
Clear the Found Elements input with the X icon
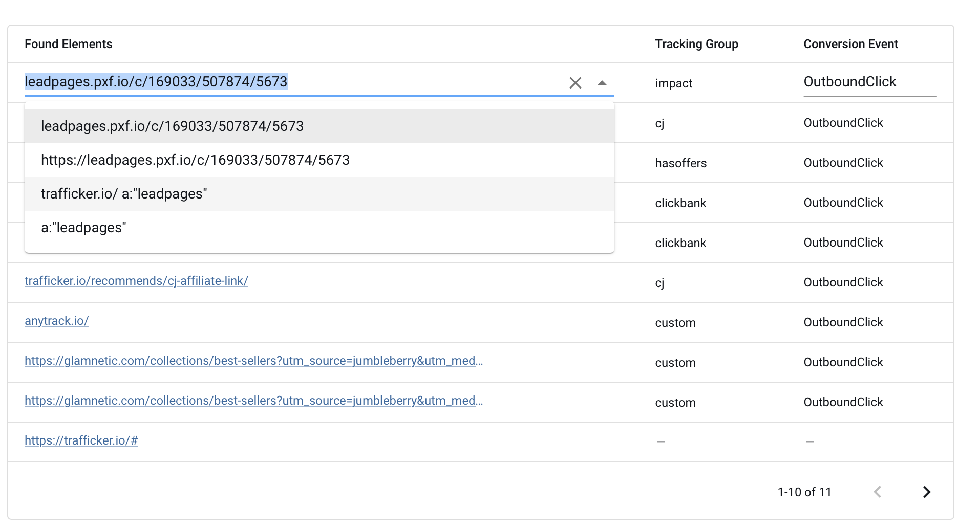coord(575,83)
